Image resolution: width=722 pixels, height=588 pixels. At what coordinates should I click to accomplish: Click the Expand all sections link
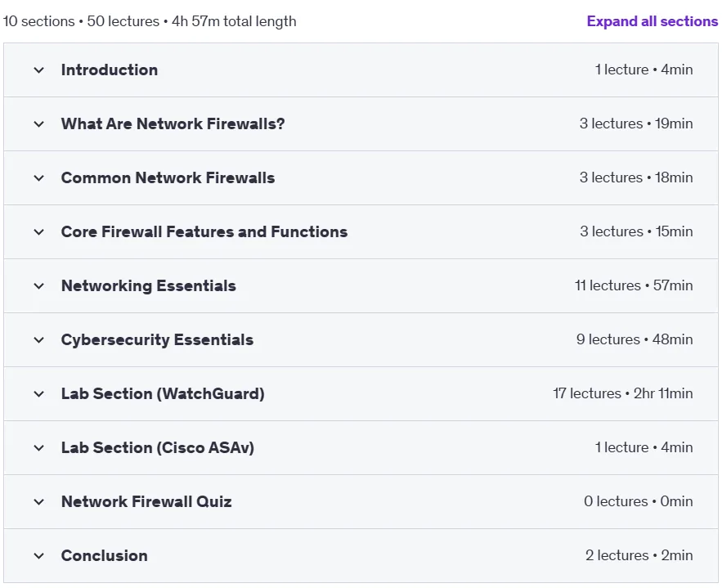(652, 21)
